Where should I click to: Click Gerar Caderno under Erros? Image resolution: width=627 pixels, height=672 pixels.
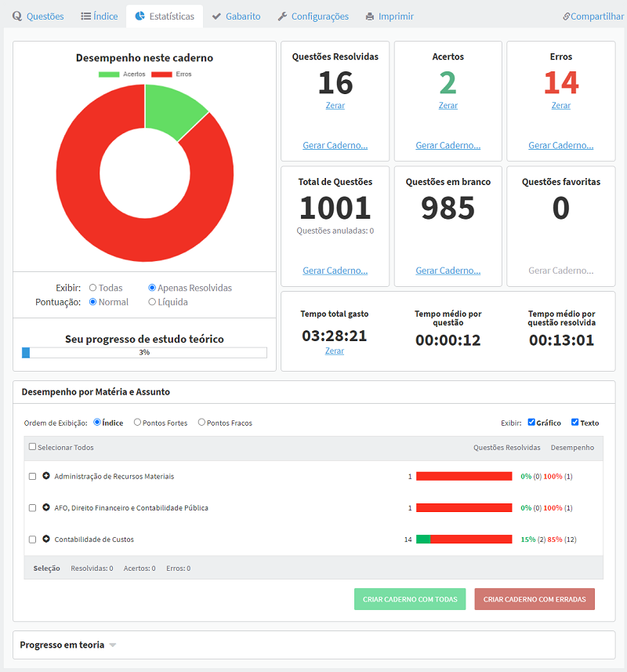561,145
